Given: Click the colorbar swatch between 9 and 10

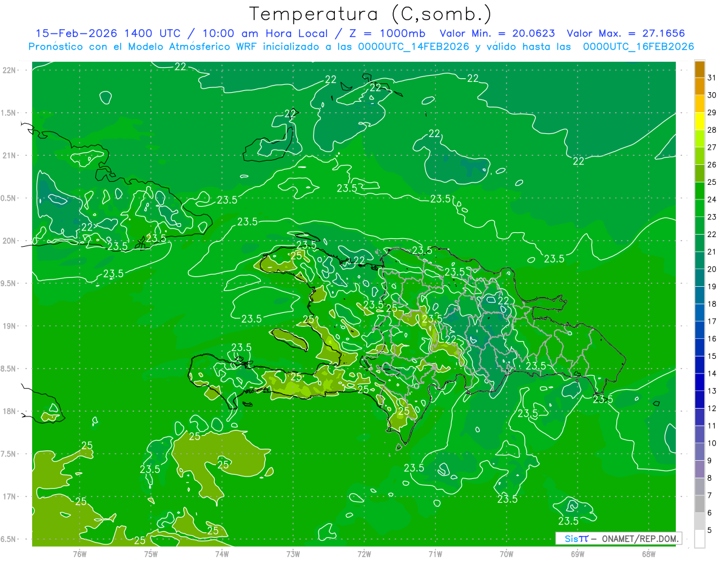Looking at the screenshot, I should coord(699,452).
